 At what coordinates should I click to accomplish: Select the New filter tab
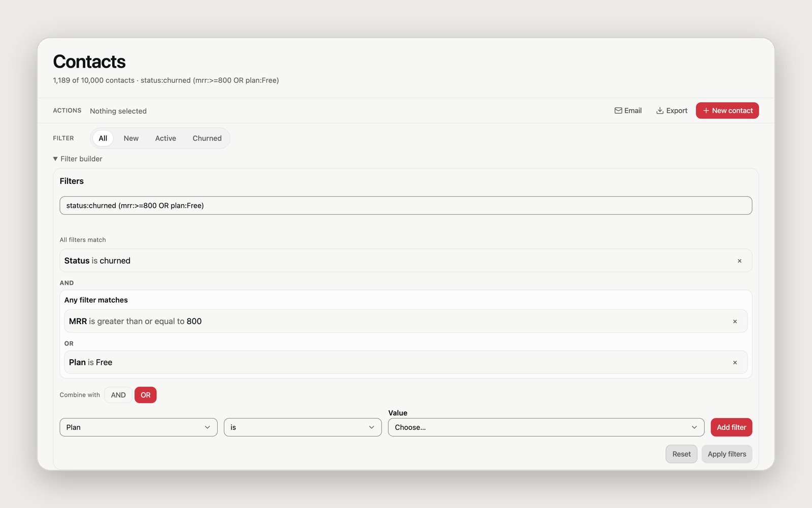point(131,138)
